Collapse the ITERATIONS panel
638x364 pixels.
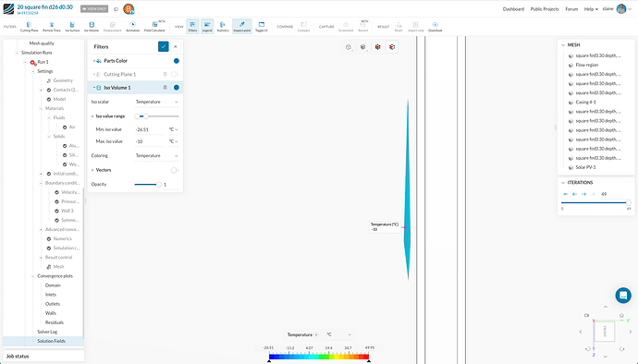click(563, 183)
